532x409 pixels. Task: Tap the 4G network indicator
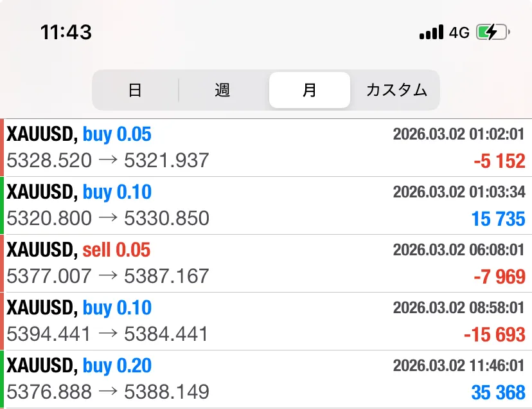(459, 32)
